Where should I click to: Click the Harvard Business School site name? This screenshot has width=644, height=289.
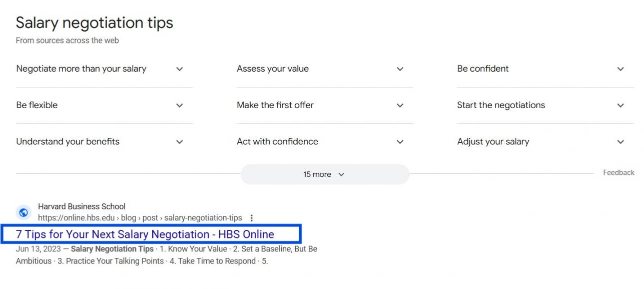pos(82,206)
